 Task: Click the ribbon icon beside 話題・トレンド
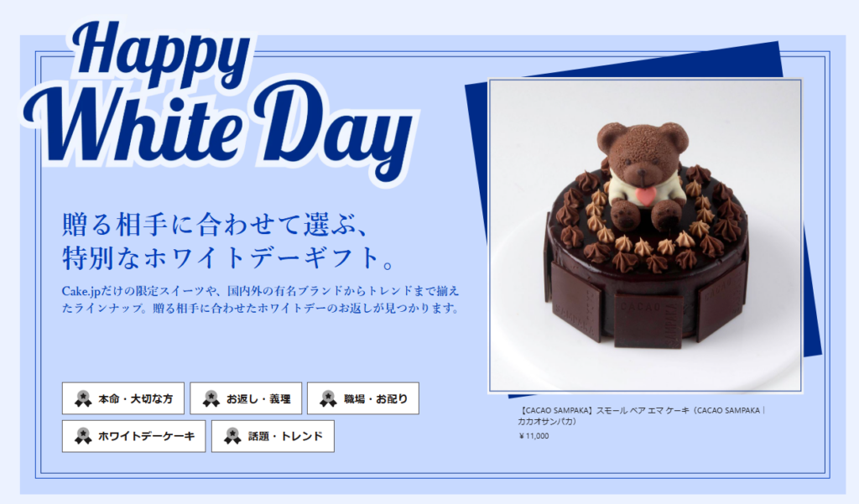coord(233,436)
